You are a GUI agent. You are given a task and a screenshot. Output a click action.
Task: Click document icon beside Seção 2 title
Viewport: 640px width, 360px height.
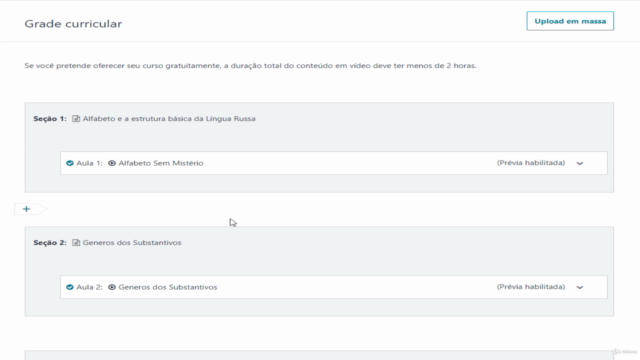tap(76, 243)
